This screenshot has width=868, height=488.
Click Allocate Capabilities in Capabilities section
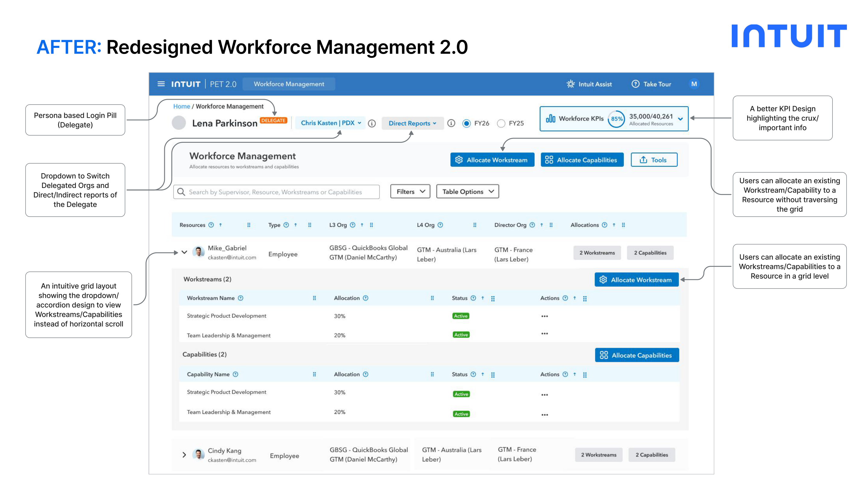click(637, 355)
